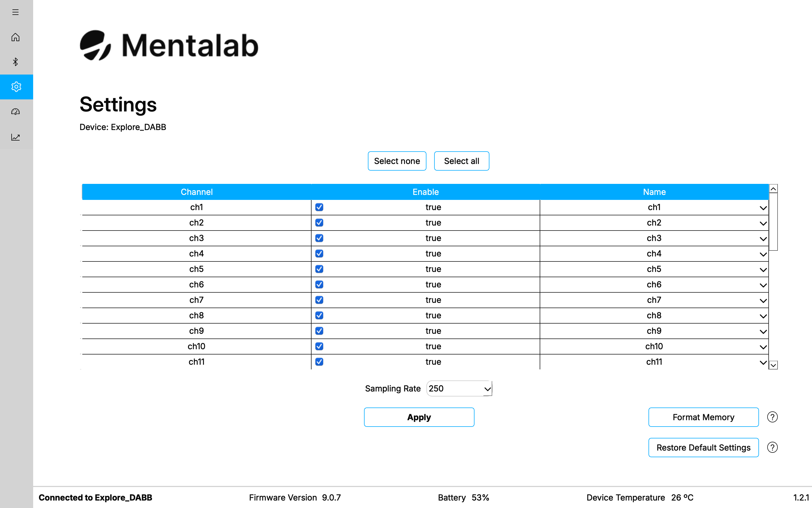Click app version '1.2.1' in status bar
This screenshot has height=508, width=812.
coord(801,498)
